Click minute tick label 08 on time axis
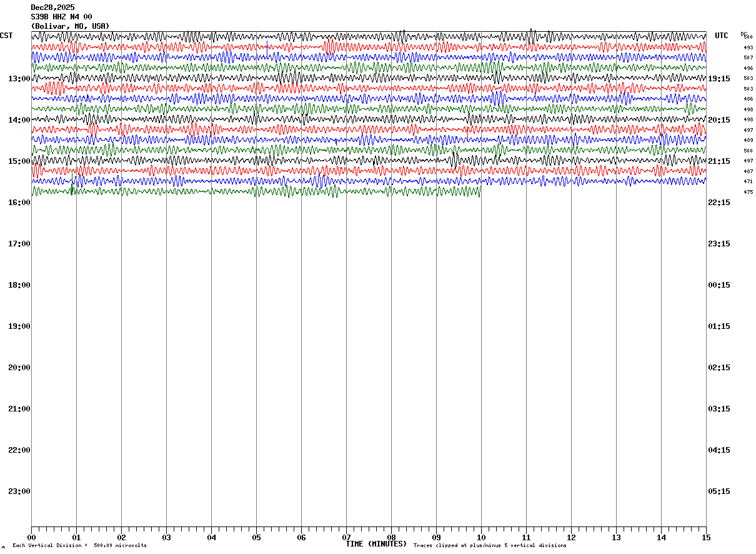 (x=391, y=538)
